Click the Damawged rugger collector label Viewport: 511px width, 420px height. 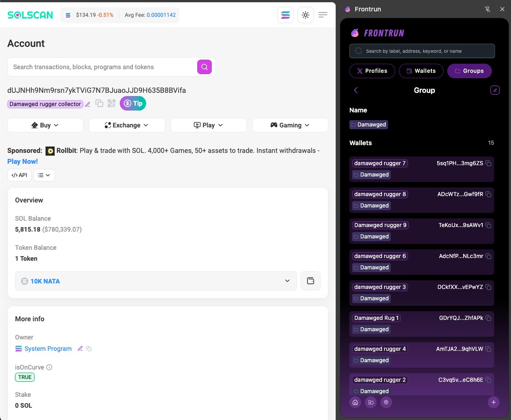pos(45,104)
